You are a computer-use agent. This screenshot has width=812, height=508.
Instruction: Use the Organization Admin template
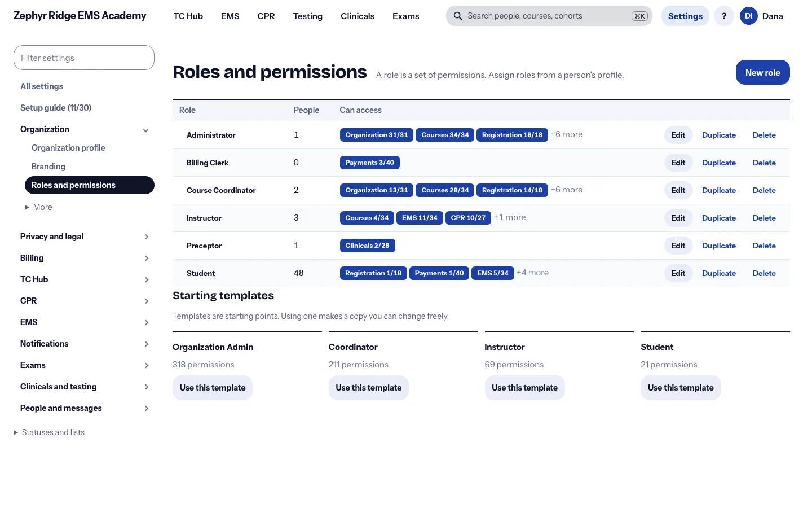tap(213, 388)
